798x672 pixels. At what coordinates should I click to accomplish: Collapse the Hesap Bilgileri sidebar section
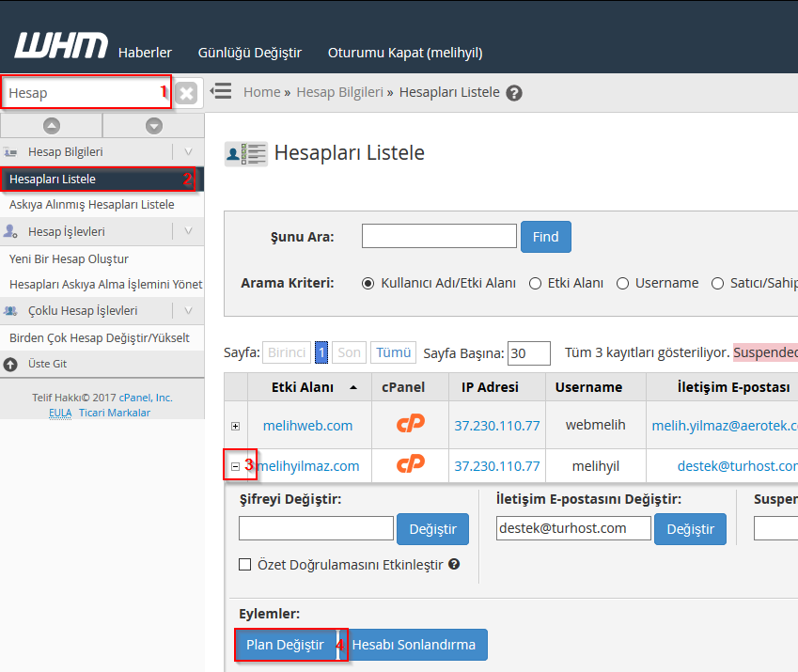pyautogui.click(x=188, y=151)
